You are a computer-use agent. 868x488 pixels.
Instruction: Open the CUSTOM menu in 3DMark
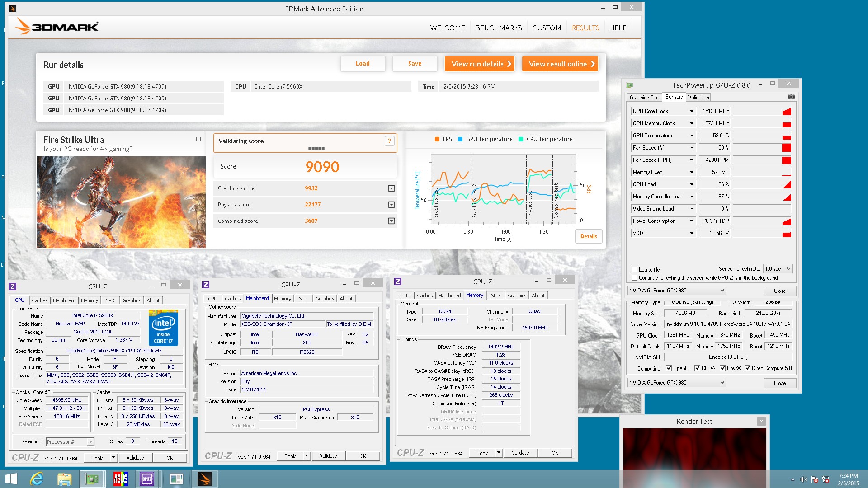547,28
